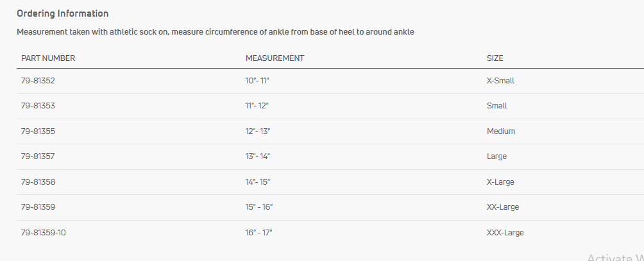Click the XX-Large size cell
This screenshot has height=261, width=644.
[x=503, y=207]
